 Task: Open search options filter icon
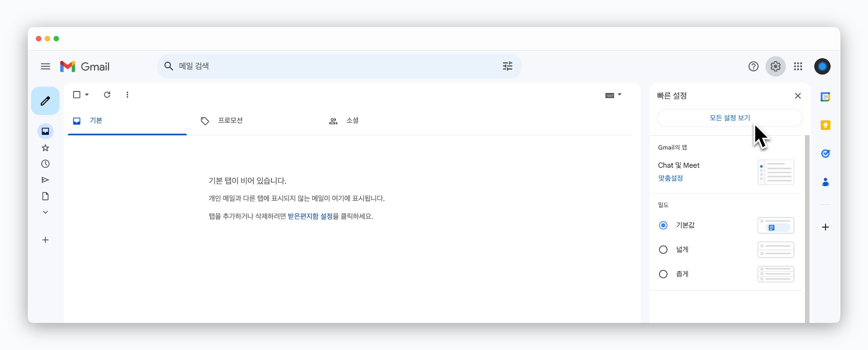[x=507, y=66]
